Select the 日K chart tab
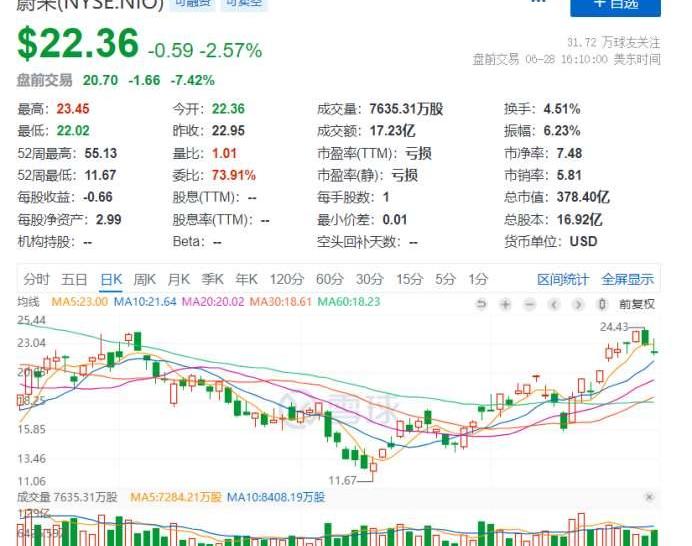The image size is (692, 546). point(111,279)
